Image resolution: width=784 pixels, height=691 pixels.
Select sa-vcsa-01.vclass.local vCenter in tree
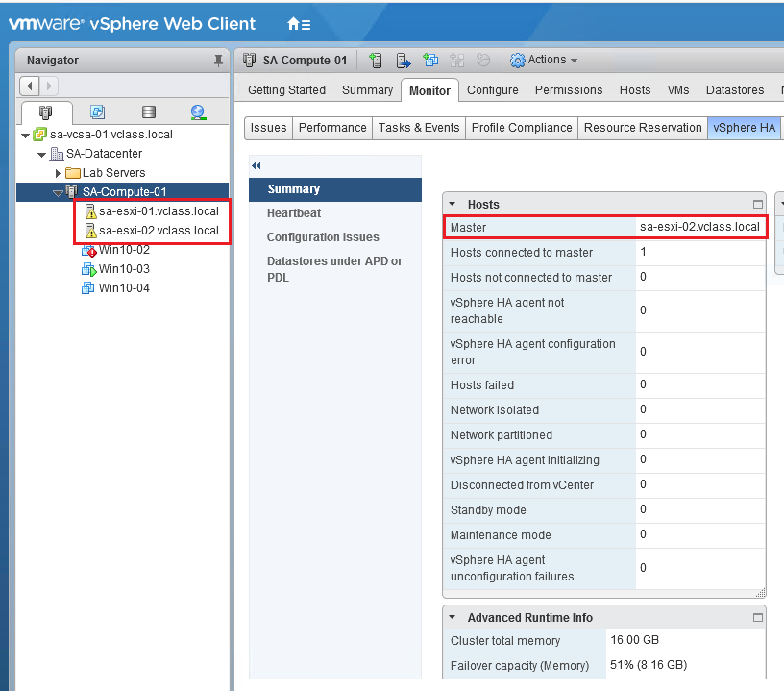click(111, 135)
